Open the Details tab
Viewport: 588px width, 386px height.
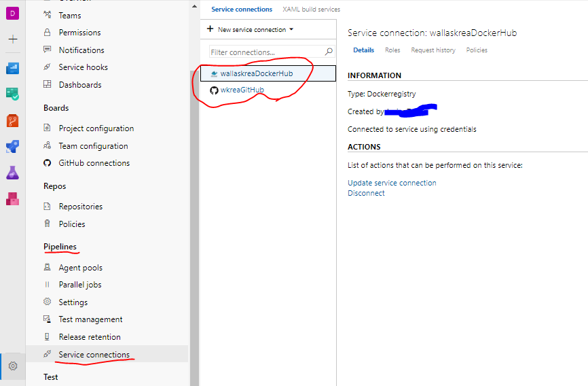pos(363,50)
